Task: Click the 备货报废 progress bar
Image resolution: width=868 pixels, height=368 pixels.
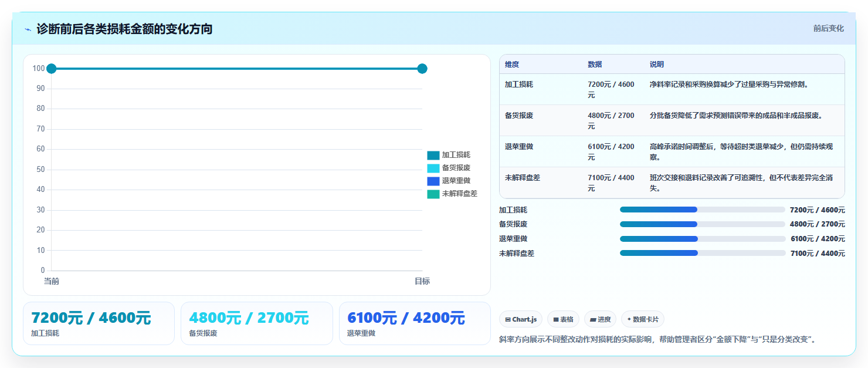Action: click(702, 224)
